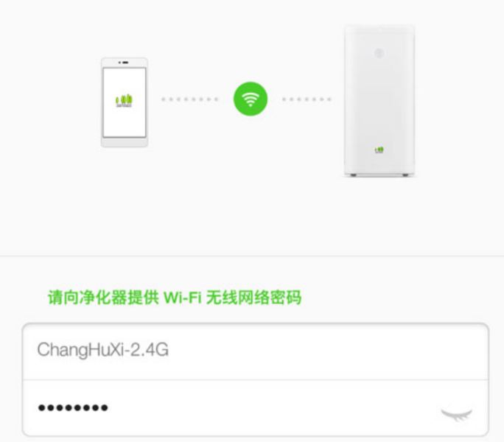Click the green Wi-Fi password prompt heading
This screenshot has height=442, width=504.
175,297
